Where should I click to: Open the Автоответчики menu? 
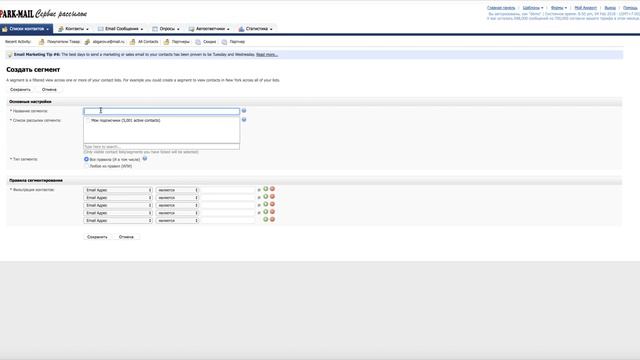click(209, 29)
